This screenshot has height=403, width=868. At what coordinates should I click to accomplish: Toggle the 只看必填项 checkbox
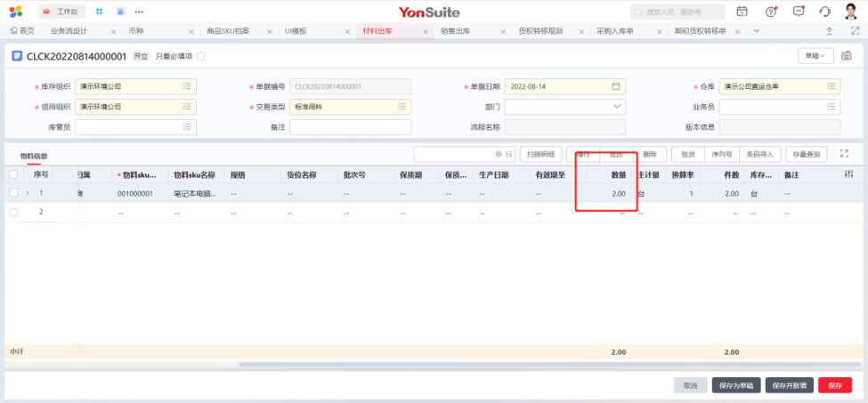pyautogui.click(x=200, y=56)
